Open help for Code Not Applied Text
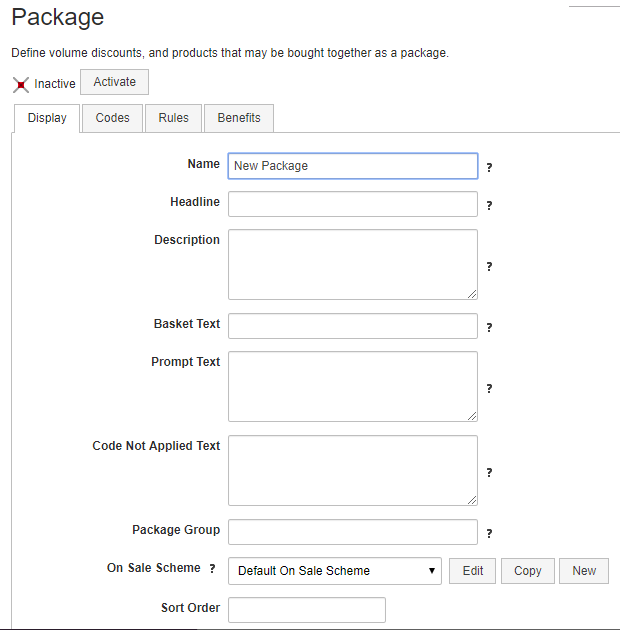Screen dimensions: 620x630 point(489,473)
